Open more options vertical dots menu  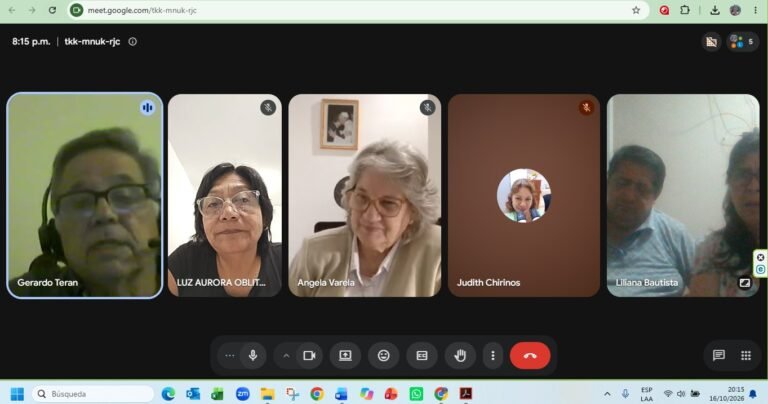(493, 356)
